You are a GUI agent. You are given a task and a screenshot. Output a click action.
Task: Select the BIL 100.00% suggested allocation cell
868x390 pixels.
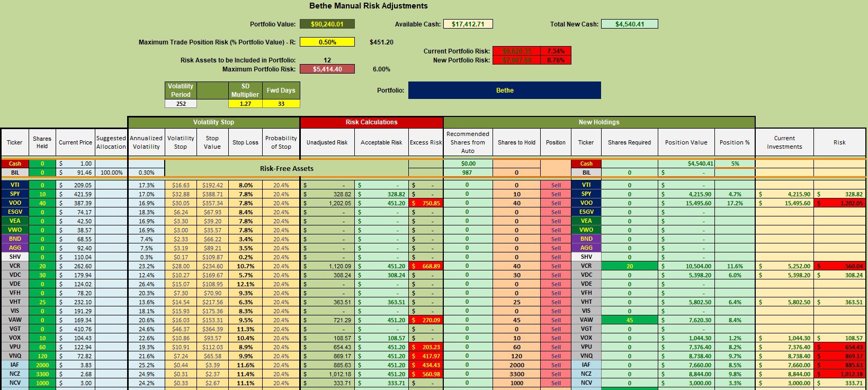[111, 173]
